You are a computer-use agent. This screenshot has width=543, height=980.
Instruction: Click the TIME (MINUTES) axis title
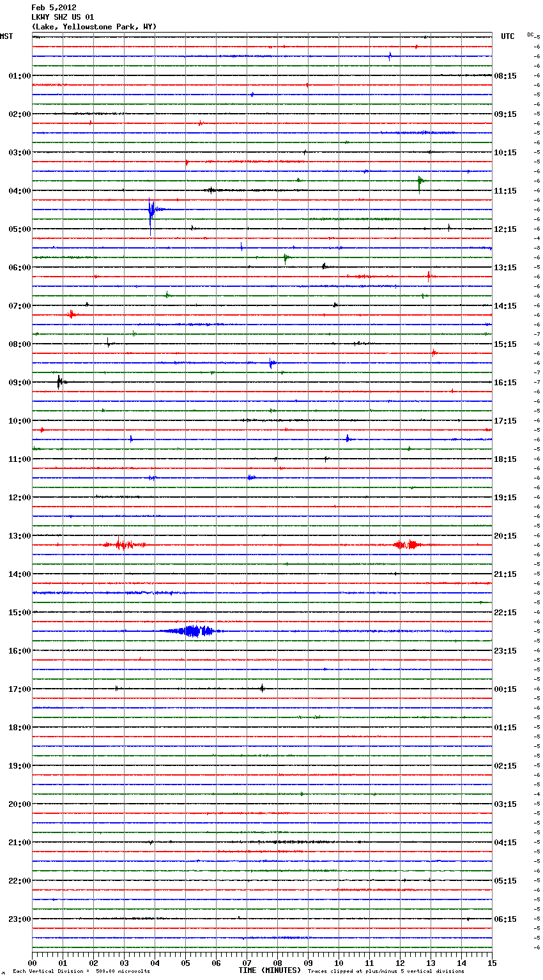270,970
